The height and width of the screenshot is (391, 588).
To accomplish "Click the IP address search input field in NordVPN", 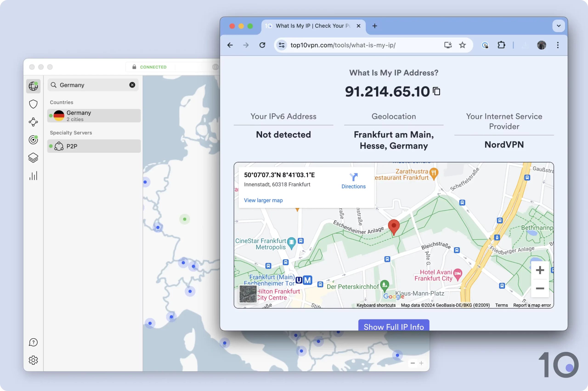I will pos(92,85).
